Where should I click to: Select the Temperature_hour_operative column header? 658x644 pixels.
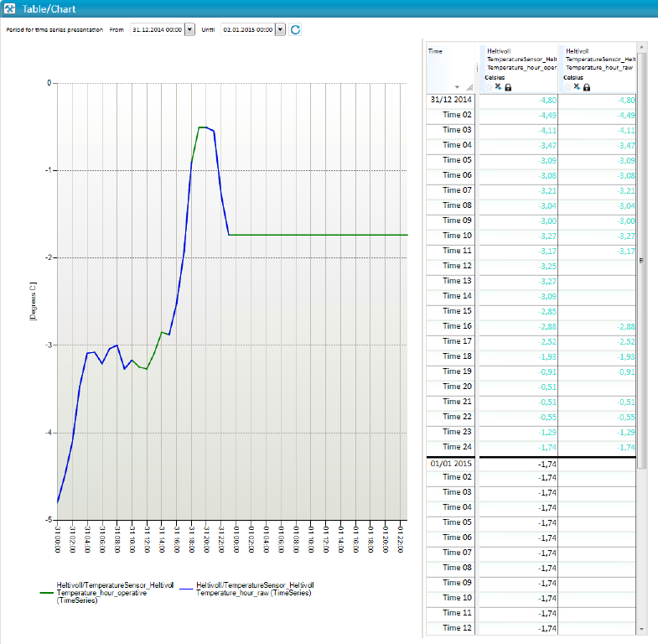[x=520, y=63]
